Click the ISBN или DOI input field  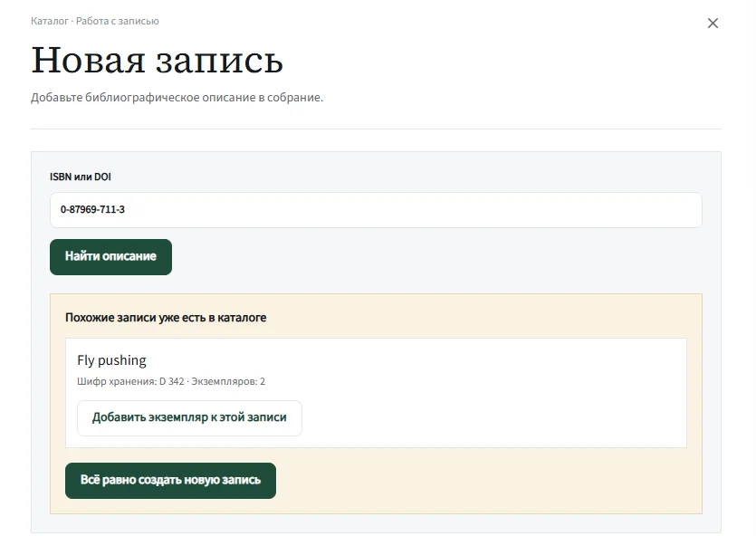(376, 210)
